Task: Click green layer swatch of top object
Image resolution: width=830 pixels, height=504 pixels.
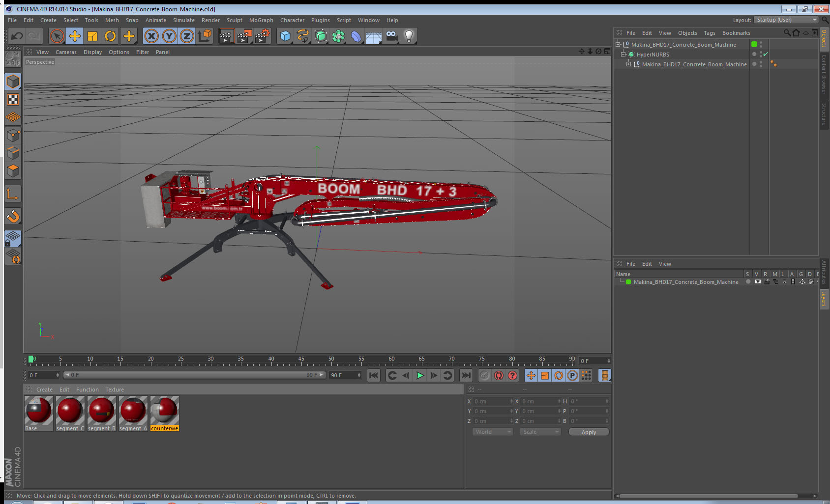Action: 754,44
